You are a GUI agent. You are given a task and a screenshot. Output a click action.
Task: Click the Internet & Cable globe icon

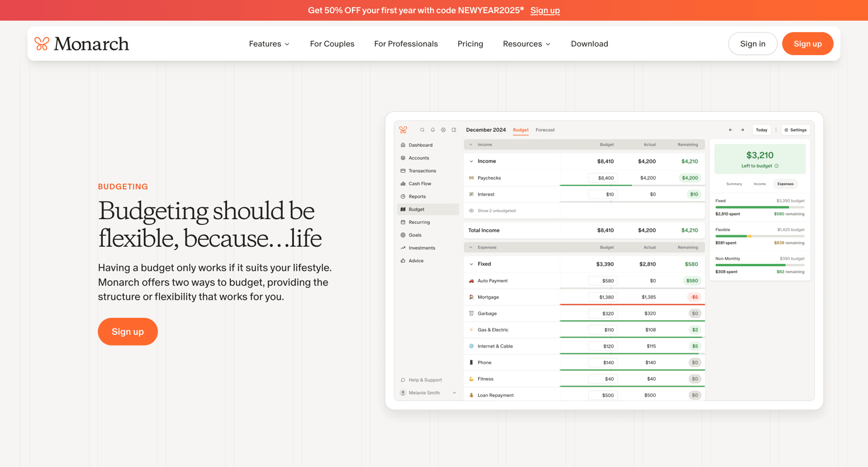coord(471,346)
